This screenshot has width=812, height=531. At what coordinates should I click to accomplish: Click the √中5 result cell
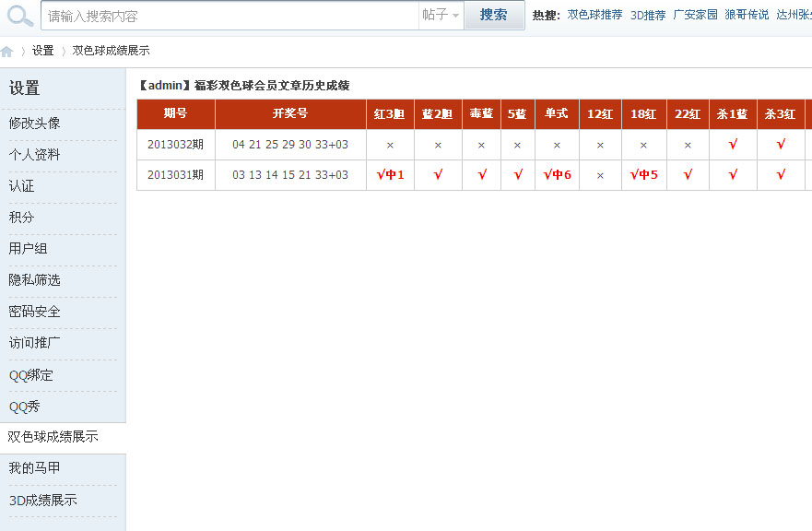644,175
